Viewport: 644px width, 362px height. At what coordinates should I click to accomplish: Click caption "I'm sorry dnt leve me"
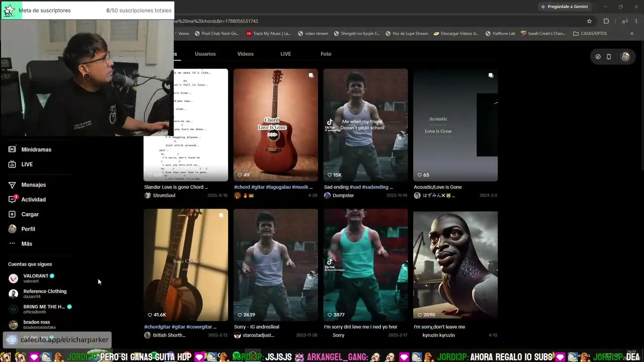[x=360, y=327]
